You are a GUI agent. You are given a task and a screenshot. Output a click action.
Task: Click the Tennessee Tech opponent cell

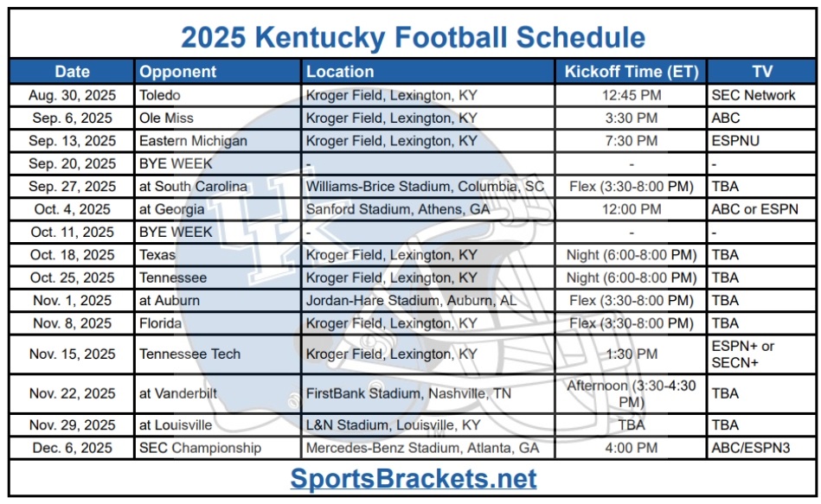coord(218,354)
